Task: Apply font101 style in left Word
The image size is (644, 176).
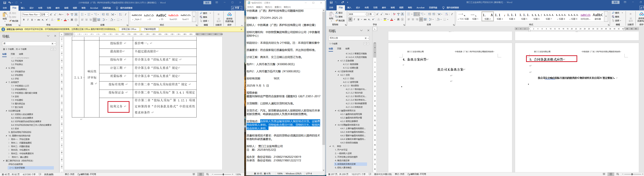Action: click(x=173, y=17)
